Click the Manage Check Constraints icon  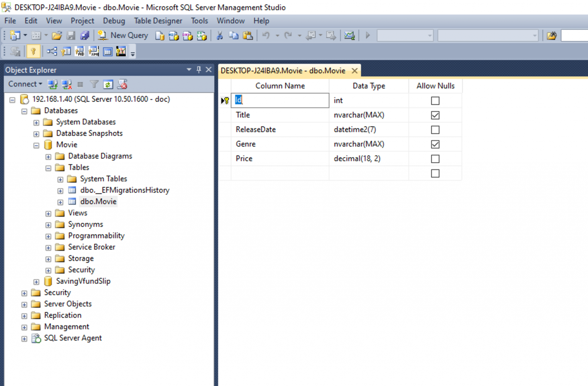tap(108, 51)
